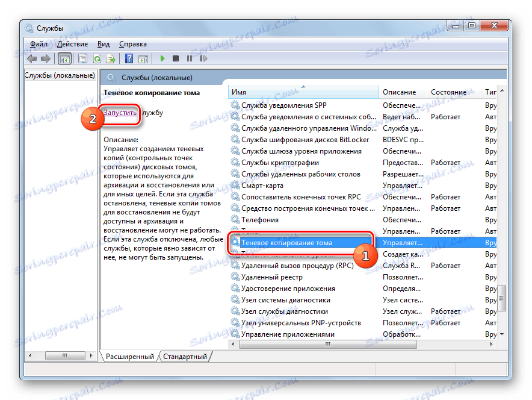532x400 pixels.
Task: Select Служба удаленного управления Windo... row
Action: (x=362, y=128)
